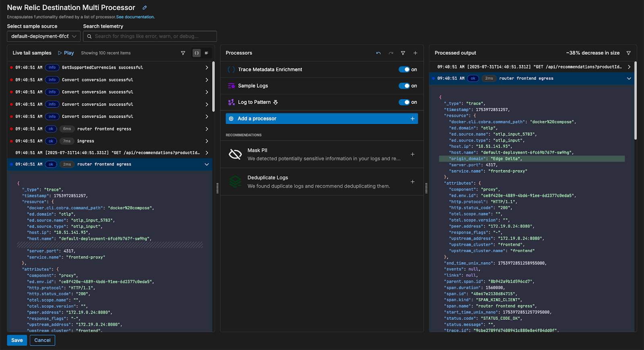Add the Mask PII recommendation
This screenshot has height=350, width=644.
point(412,154)
